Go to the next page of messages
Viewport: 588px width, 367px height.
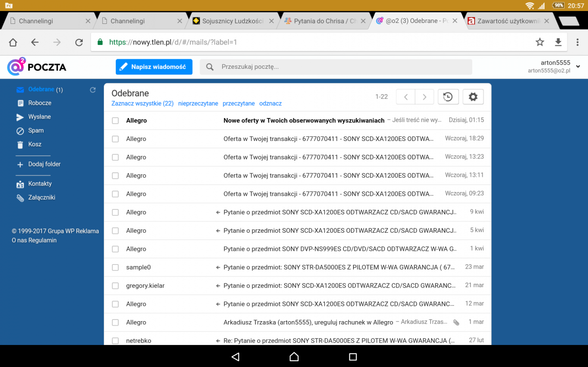click(424, 97)
